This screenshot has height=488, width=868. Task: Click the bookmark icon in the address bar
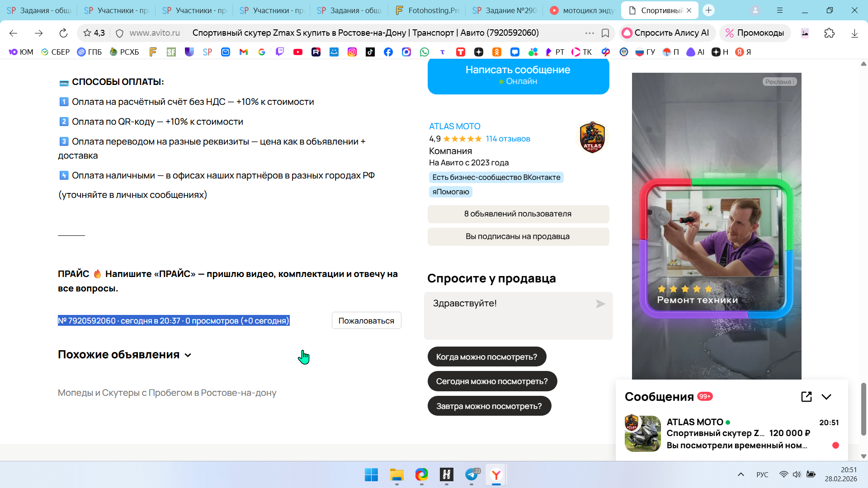[605, 33]
